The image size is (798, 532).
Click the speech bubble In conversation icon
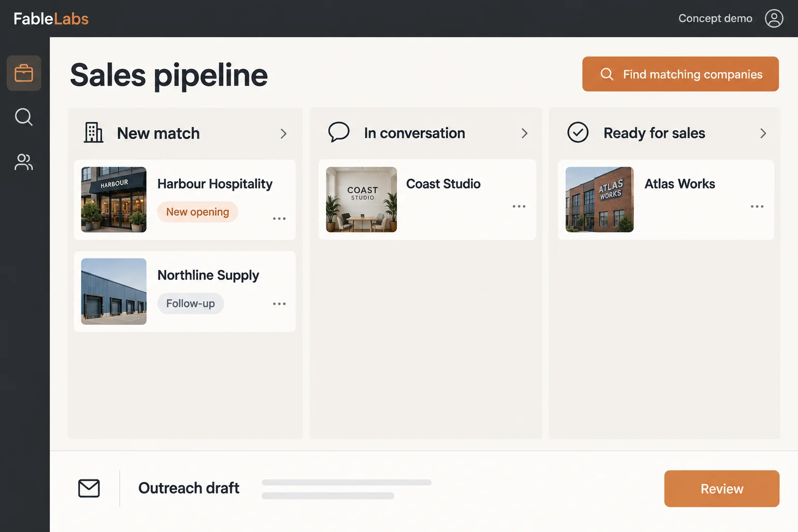coord(339,132)
